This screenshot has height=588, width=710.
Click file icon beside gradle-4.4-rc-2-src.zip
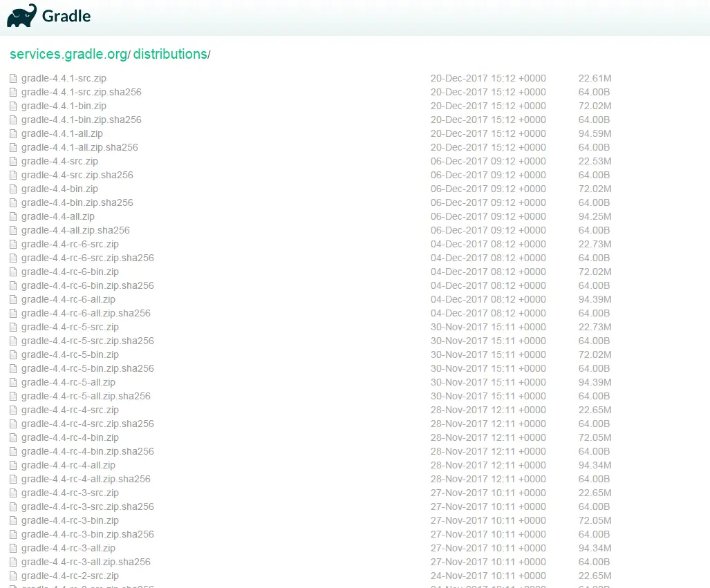13,576
